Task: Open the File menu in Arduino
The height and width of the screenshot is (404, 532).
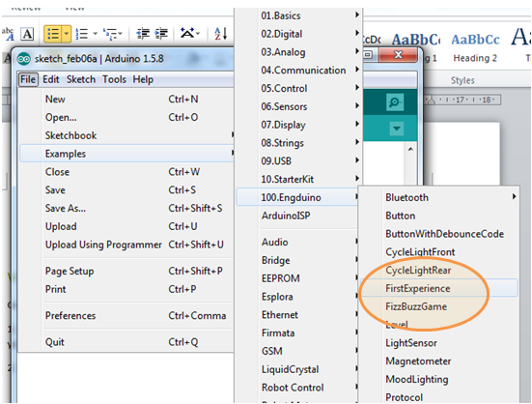Action: tap(28, 79)
